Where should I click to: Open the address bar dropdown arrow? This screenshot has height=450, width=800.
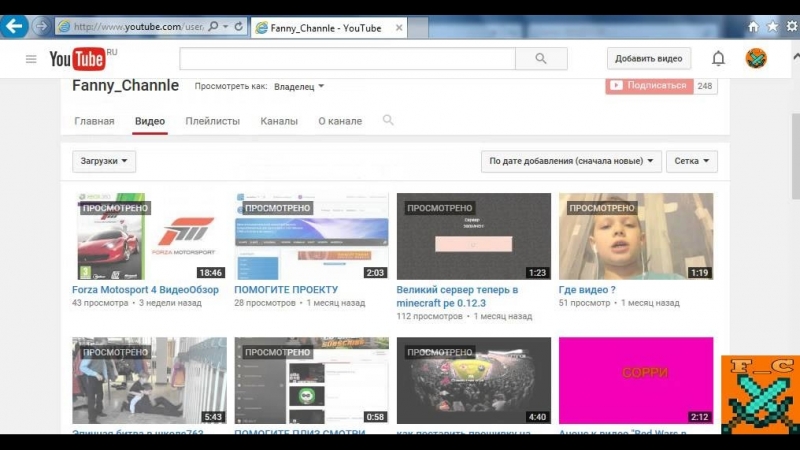pyautogui.click(x=226, y=26)
